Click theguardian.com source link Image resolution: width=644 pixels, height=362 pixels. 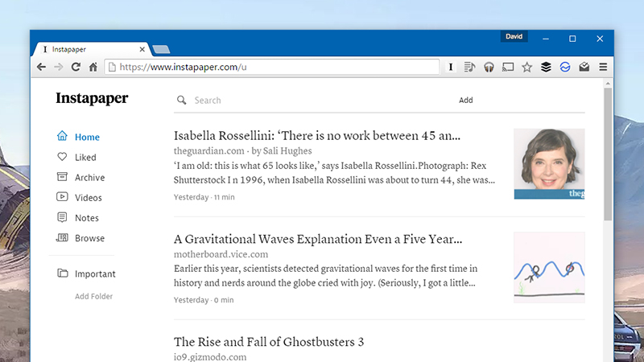point(208,151)
